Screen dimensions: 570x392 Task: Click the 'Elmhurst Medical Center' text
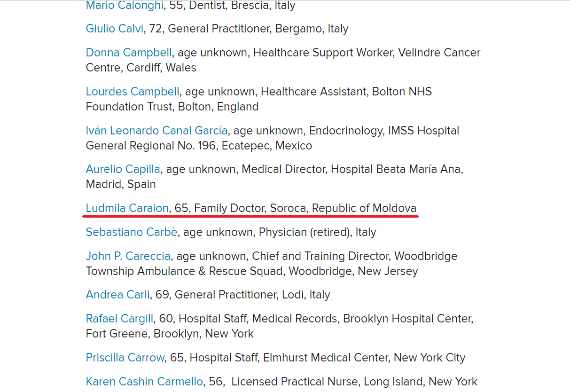tap(325, 358)
